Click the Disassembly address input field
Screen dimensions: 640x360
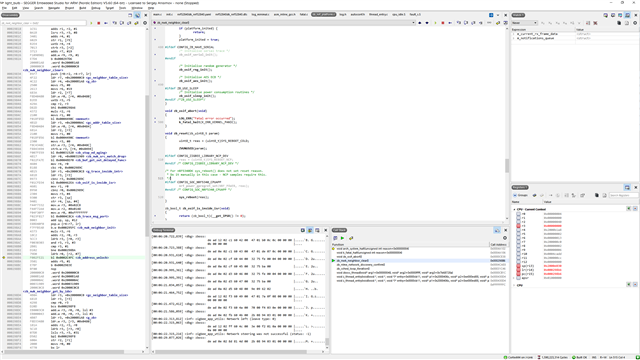44,23
